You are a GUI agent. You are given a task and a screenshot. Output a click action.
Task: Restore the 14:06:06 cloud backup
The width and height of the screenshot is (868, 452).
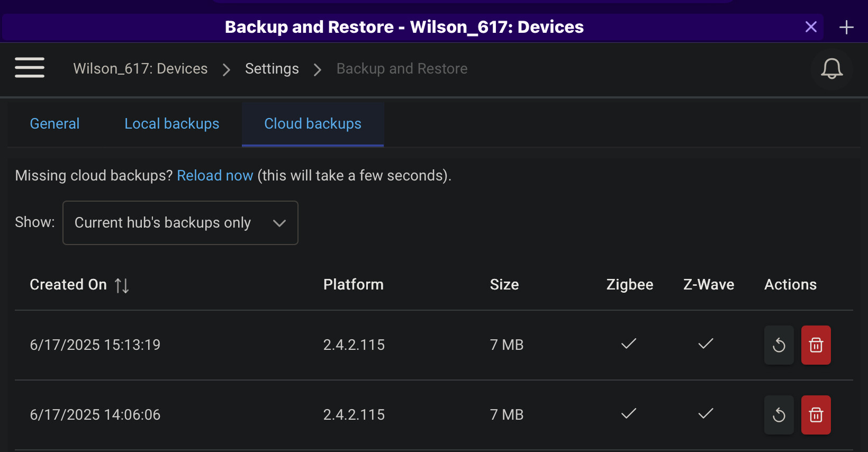tap(779, 415)
